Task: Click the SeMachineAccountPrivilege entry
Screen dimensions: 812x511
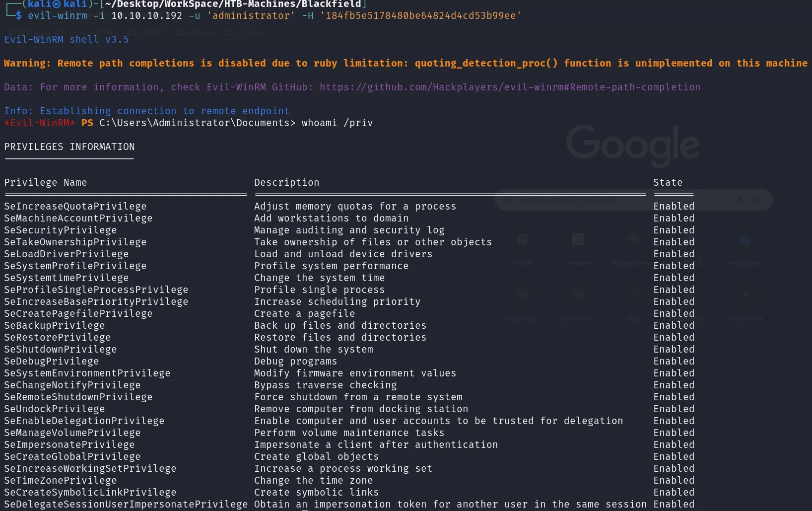Action: (x=78, y=219)
